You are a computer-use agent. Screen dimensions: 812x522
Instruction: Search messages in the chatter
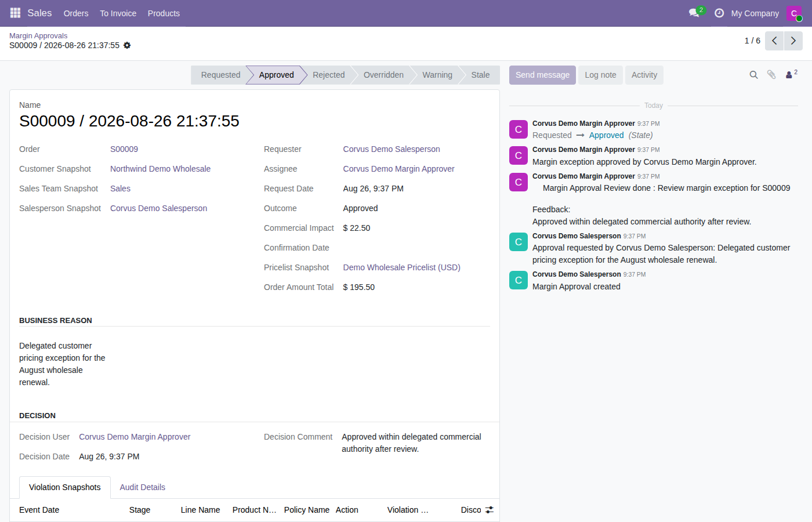(753, 75)
